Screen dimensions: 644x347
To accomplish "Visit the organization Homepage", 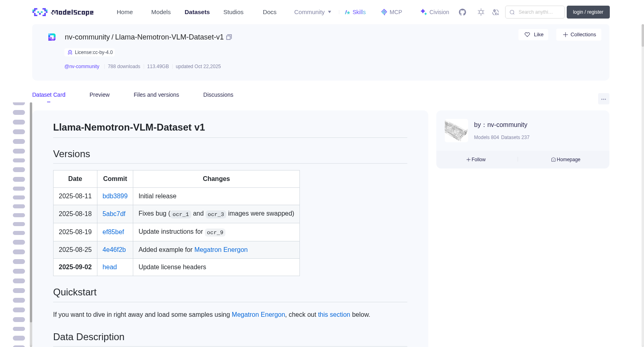I will [x=566, y=160].
